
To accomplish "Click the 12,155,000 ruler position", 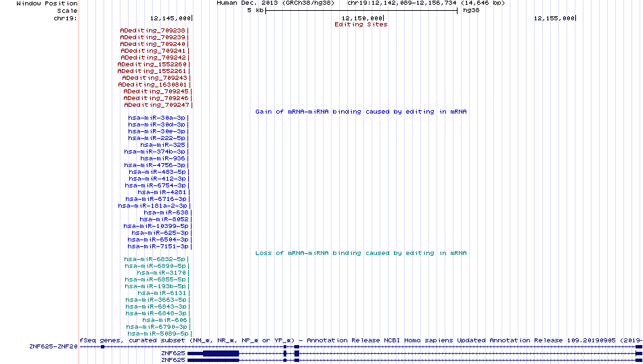I will coord(554,18).
